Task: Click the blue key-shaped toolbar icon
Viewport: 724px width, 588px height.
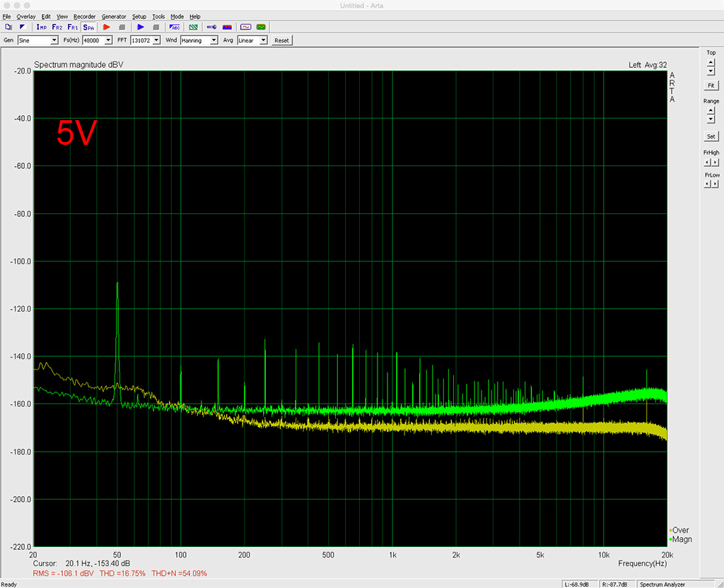Action: [211, 28]
